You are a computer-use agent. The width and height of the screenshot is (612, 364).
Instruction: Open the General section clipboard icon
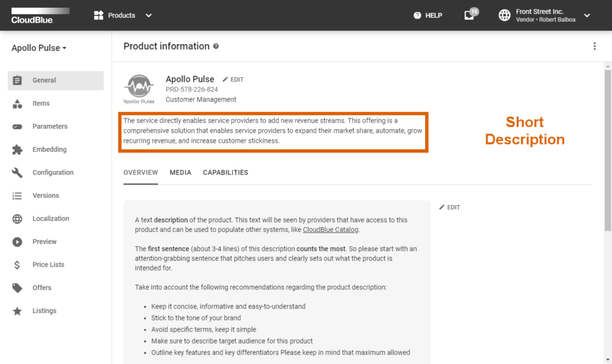pyautogui.click(x=17, y=80)
